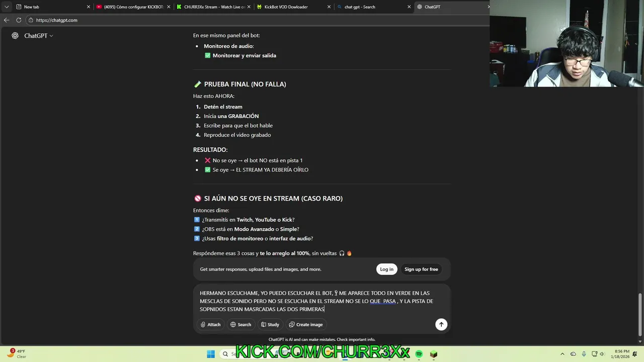The height and width of the screenshot is (362, 644).
Task: Close the New tab browser tab
Action: coord(89,7)
